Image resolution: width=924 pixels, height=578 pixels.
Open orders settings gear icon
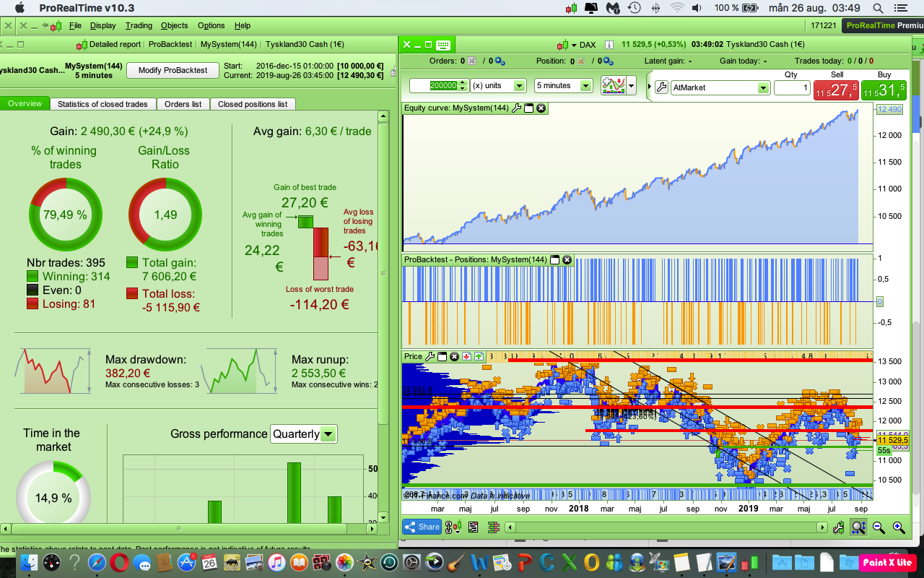coord(500,61)
